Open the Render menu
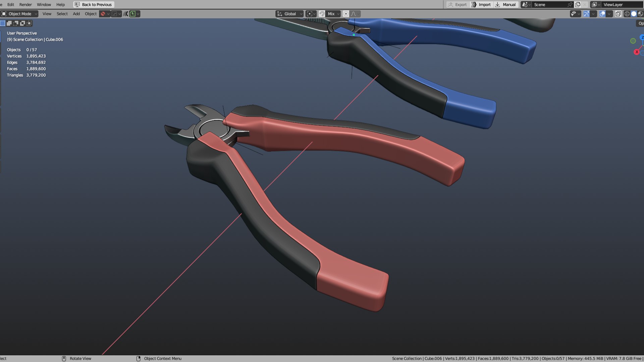The width and height of the screenshot is (644, 362). [x=25, y=4]
